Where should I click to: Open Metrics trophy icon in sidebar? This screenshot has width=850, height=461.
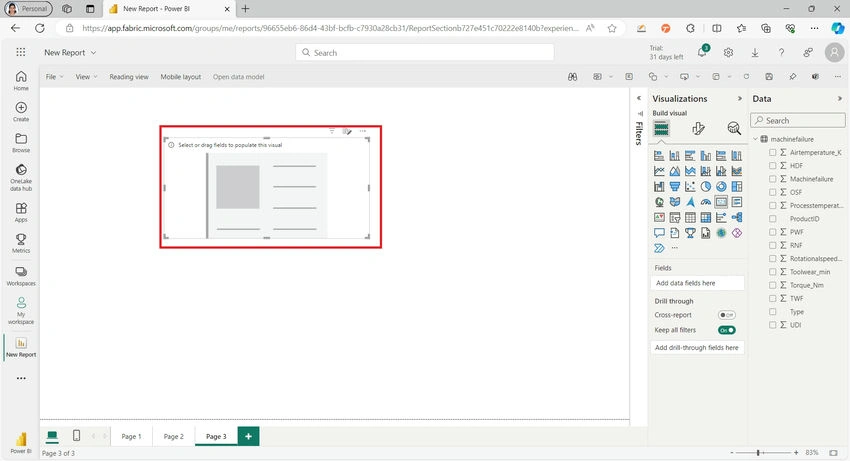click(21, 243)
